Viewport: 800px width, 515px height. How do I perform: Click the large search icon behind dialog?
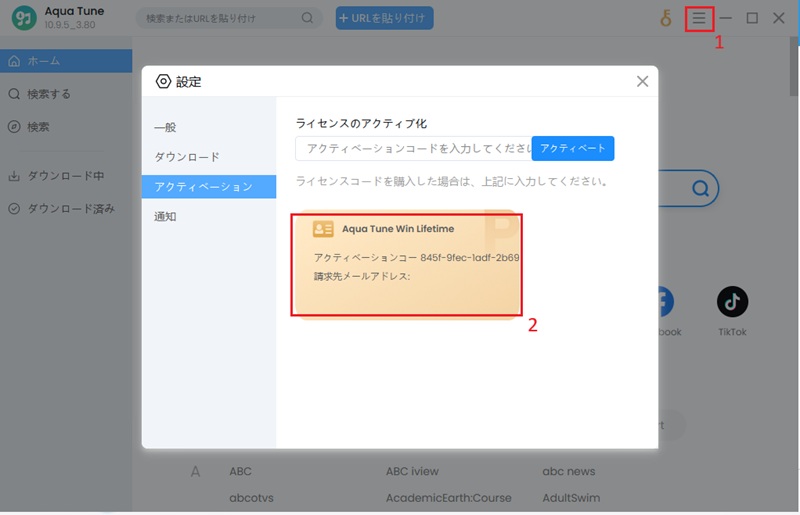(700, 188)
